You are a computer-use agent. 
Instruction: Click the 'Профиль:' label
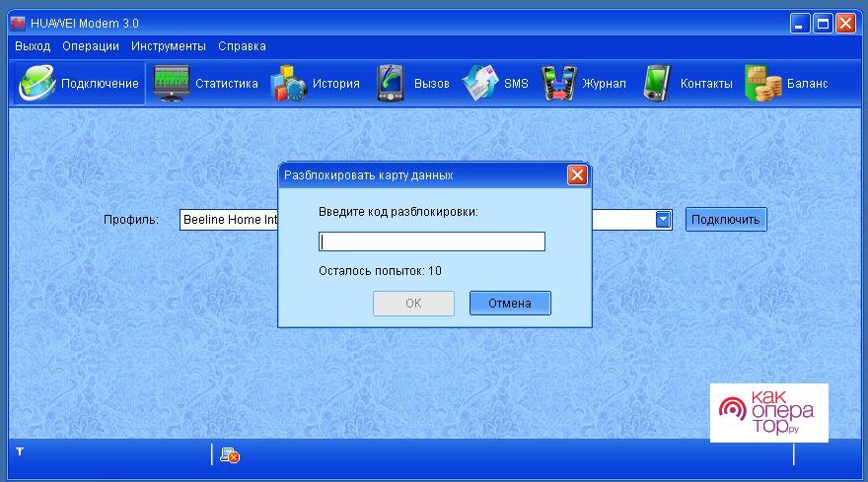[131, 220]
